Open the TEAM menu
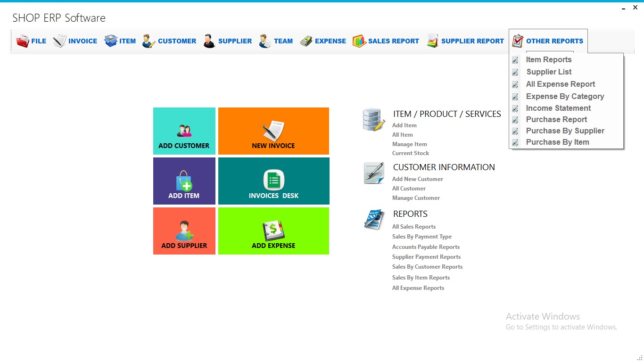This screenshot has width=644, height=362. click(276, 41)
